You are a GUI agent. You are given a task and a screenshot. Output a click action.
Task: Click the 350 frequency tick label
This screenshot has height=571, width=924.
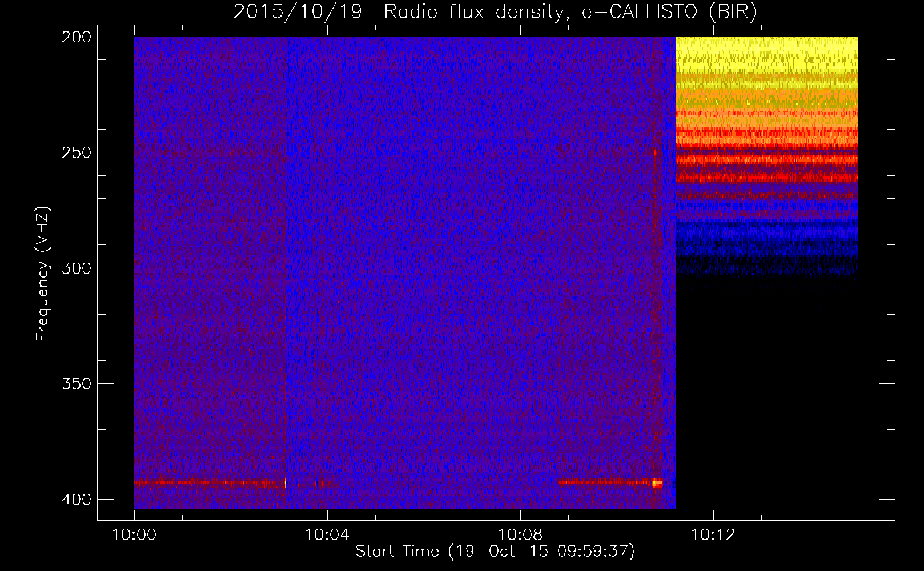point(77,384)
